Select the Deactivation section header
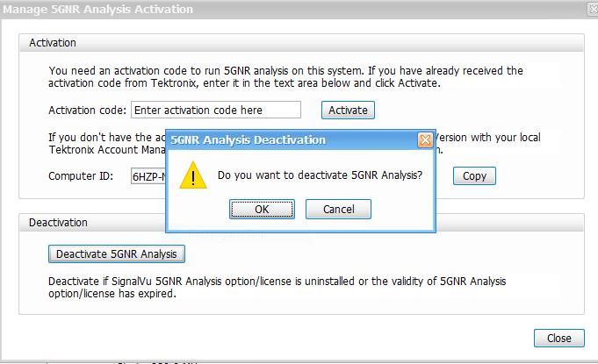 (58, 223)
